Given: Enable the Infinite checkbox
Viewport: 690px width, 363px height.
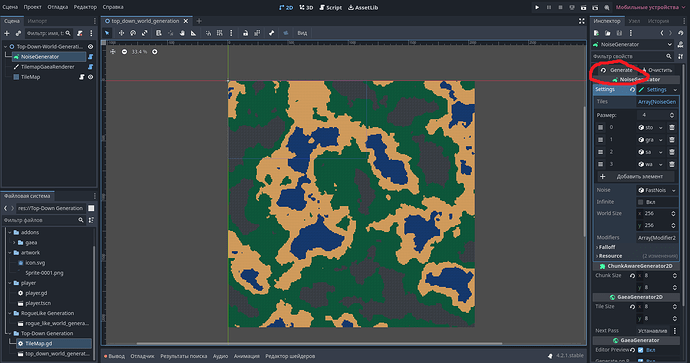Looking at the screenshot, I should tap(641, 202).
